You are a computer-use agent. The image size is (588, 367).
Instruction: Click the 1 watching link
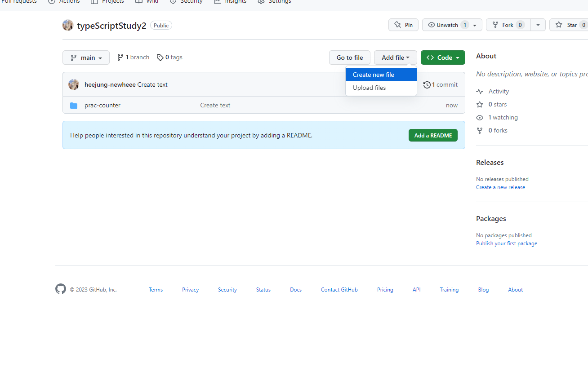tap(503, 117)
